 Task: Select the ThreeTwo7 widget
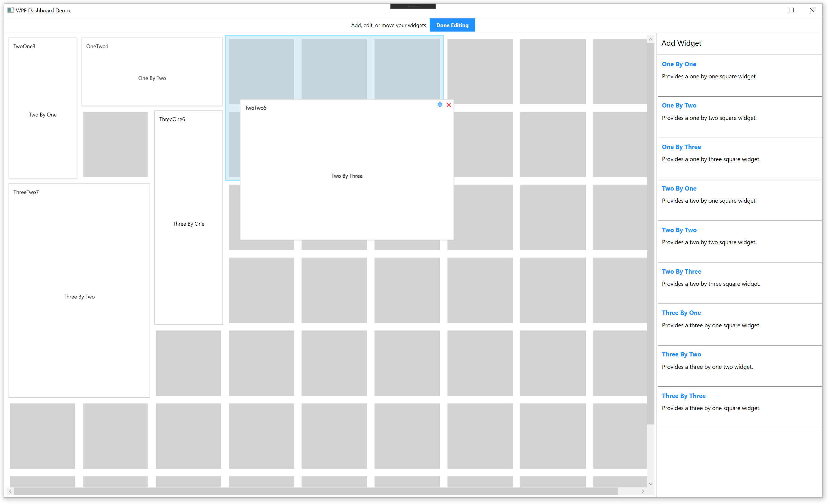pyautogui.click(x=79, y=291)
